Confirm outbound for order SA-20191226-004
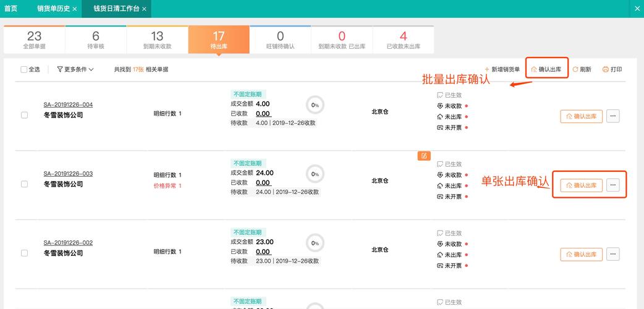Image resolution: width=644 pixels, height=309 pixels. pyautogui.click(x=581, y=116)
